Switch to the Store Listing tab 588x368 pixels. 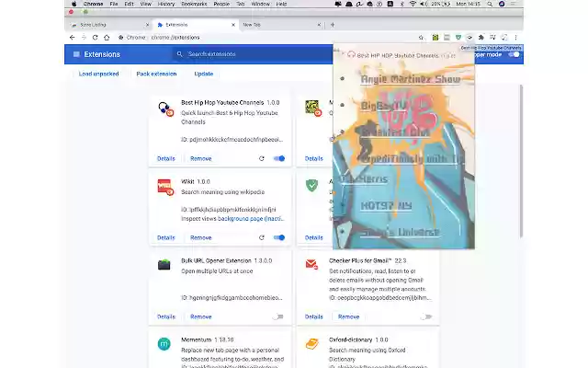coord(108,25)
